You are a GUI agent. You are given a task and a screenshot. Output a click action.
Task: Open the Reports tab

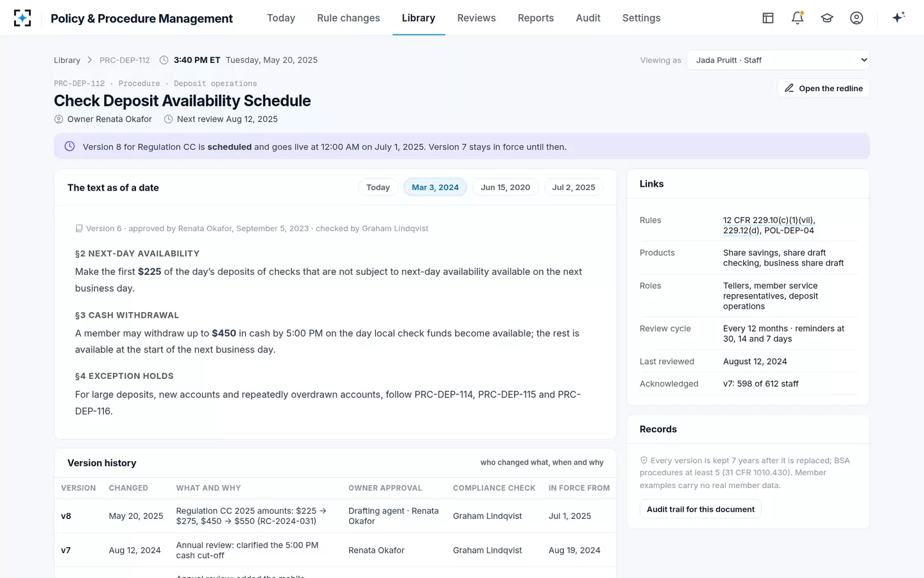point(536,18)
